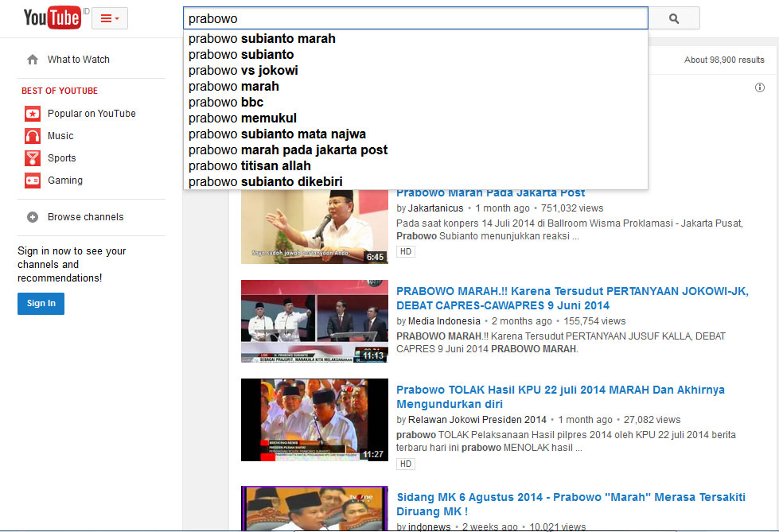Open video 'Prabowo TOLAK Hasil KPU 22 juli 2014'
The width and height of the screenshot is (779, 532).
[x=560, y=397]
